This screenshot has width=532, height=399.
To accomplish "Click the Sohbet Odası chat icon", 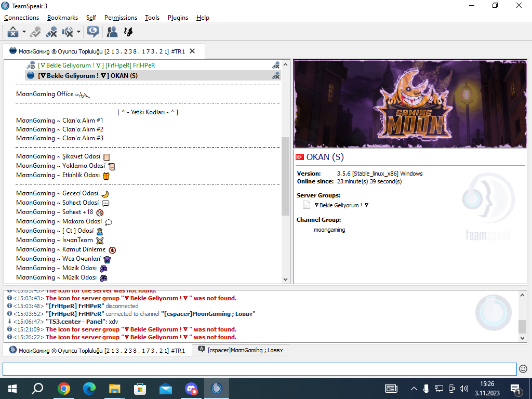I will click(x=105, y=203).
